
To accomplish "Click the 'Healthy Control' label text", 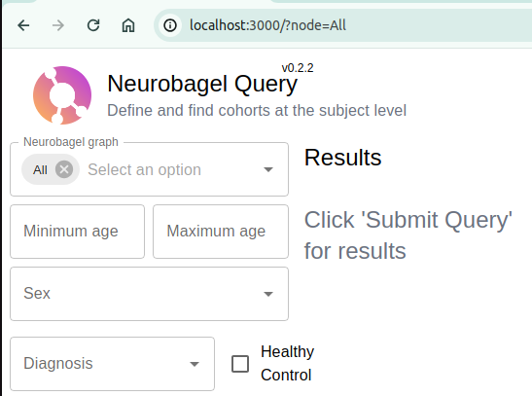I will point(287,364).
